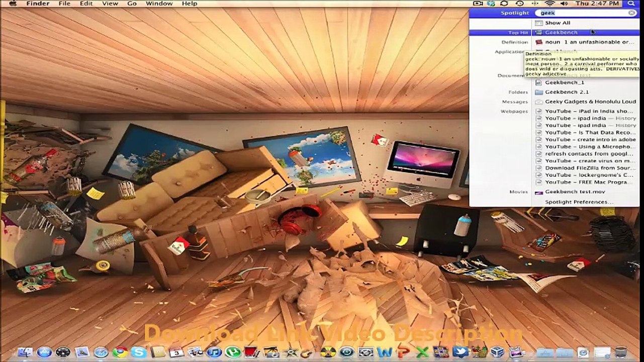Image resolution: width=644 pixels, height=362 pixels.
Task: Launch Microsoft Word from the Dock
Action: pyautogui.click(x=385, y=352)
